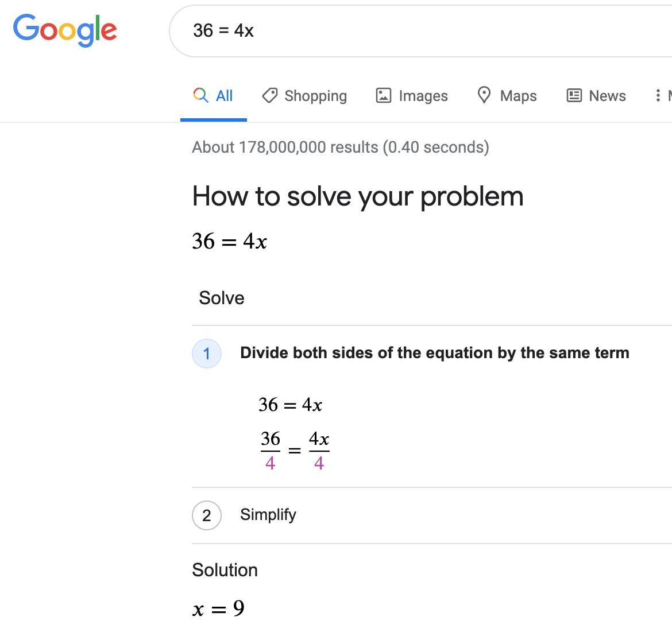Image resolution: width=672 pixels, height=644 pixels.
Task: Select the Maps tab
Action: (x=518, y=96)
